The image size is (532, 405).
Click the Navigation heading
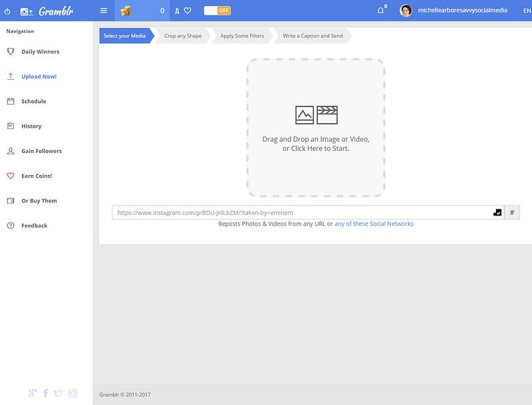pyautogui.click(x=20, y=31)
